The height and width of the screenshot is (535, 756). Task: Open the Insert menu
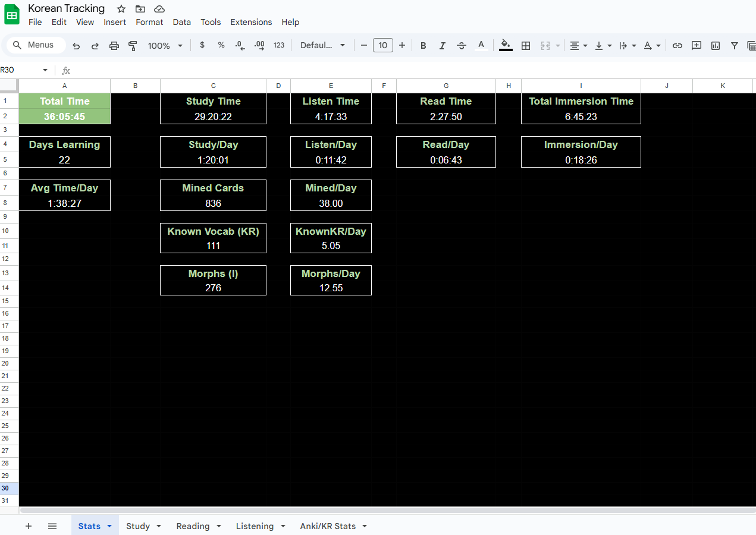[x=115, y=22]
